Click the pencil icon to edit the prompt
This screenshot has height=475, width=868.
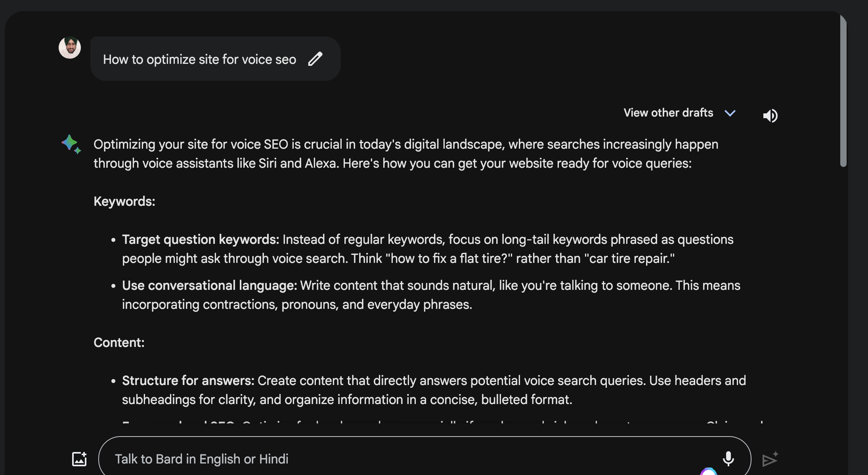(315, 59)
